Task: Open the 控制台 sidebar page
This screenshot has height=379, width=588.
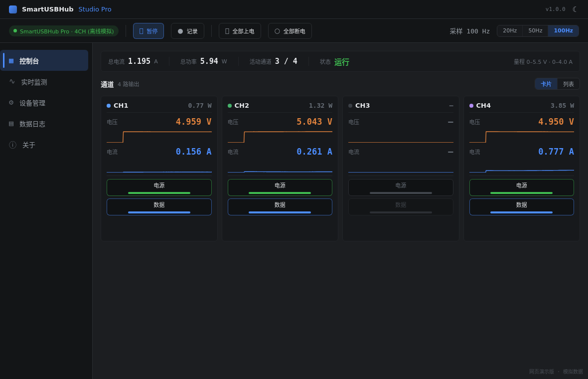Action: pos(44,60)
